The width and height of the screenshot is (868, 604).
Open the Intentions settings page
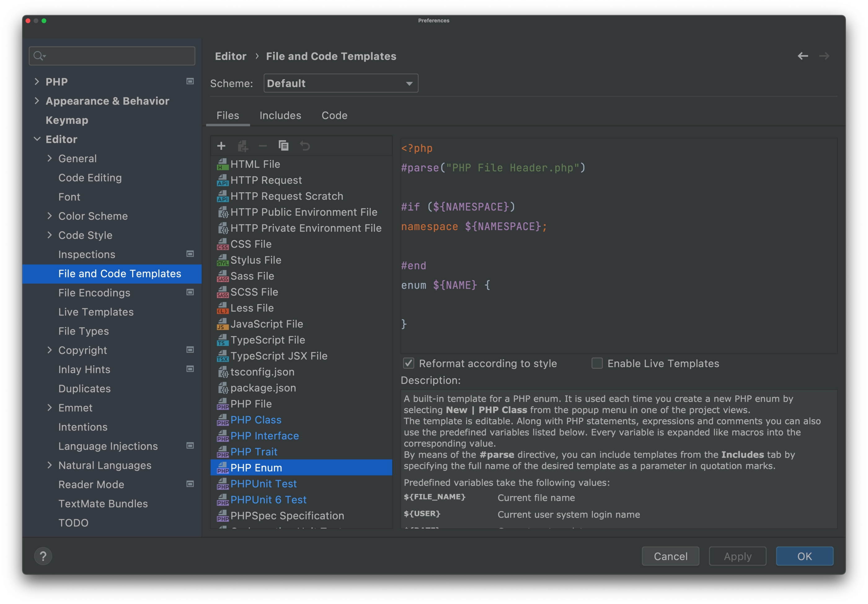[x=83, y=427]
